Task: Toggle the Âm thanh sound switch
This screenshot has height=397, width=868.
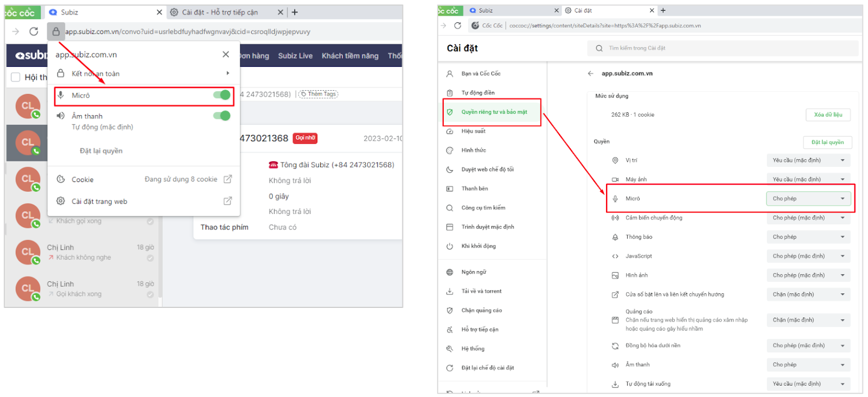Action: click(x=221, y=116)
